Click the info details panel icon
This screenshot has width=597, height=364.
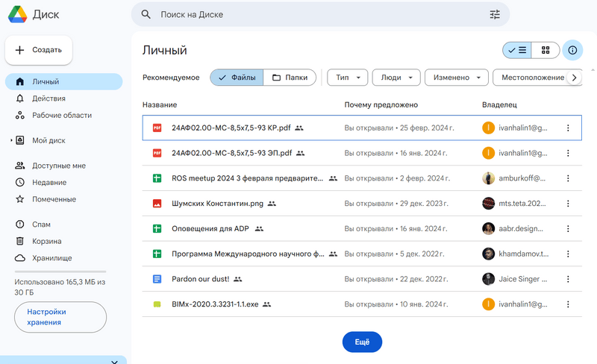click(x=572, y=50)
